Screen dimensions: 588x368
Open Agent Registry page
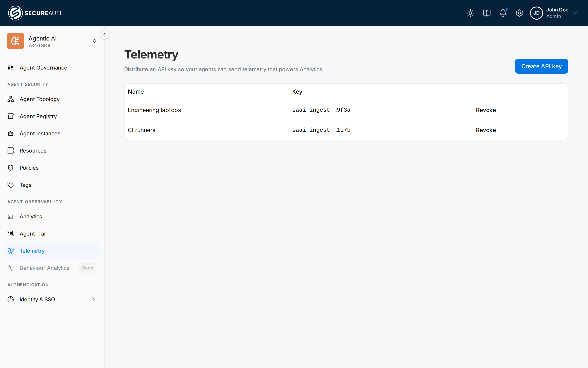38,116
